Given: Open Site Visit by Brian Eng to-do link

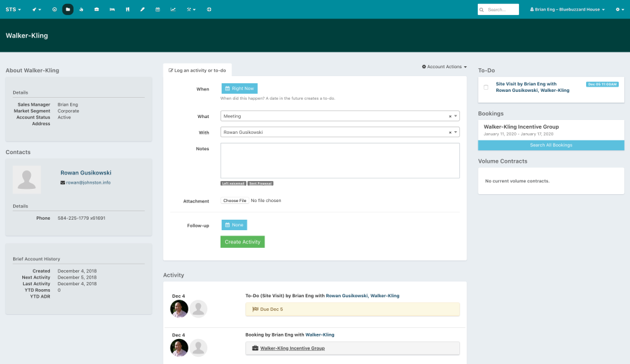Looking at the screenshot, I should pos(532,87).
